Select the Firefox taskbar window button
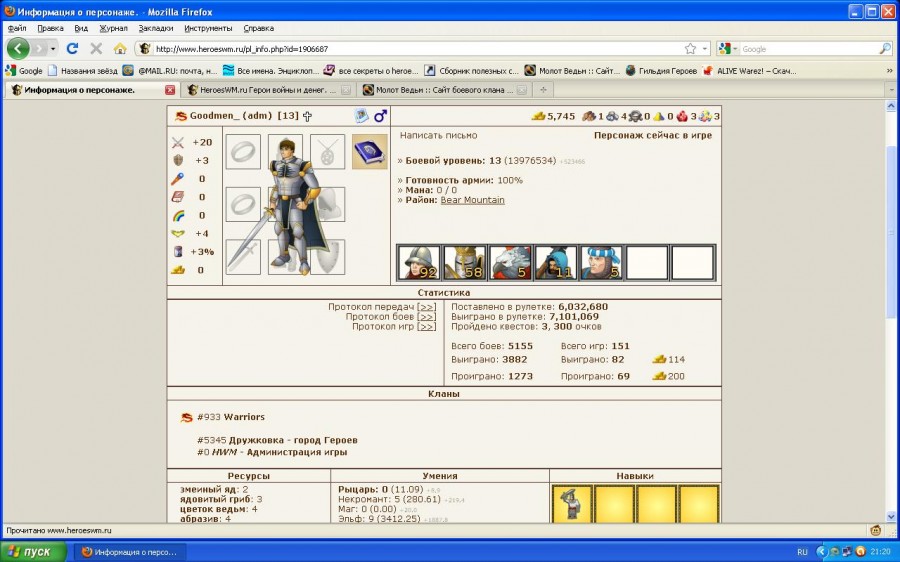Image resolution: width=900 pixels, height=562 pixels. click(130, 552)
